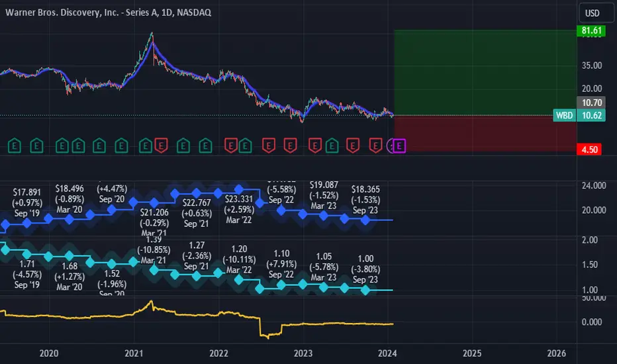This screenshot has height=364, width=617.
Task: Click the 2021 label on the time axis
Action: pos(134,353)
